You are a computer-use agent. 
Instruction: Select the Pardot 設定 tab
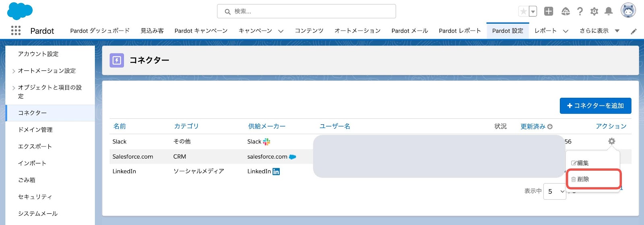508,31
